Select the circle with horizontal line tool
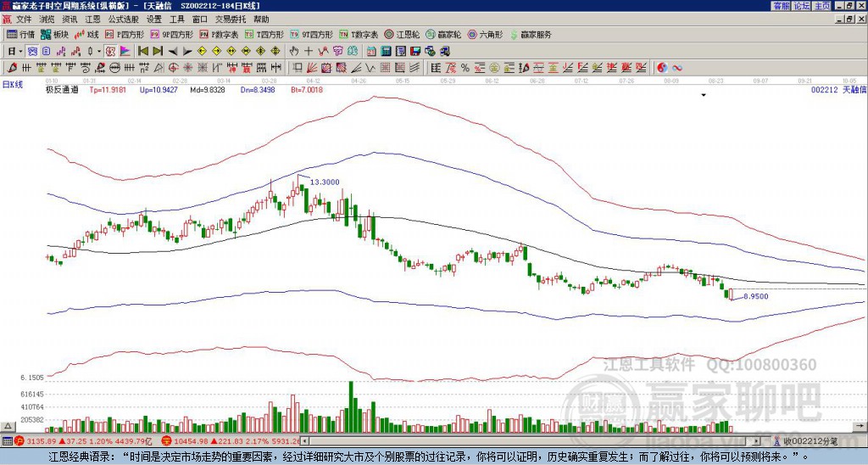Screen dimensions: 868x465 coord(114,68)
